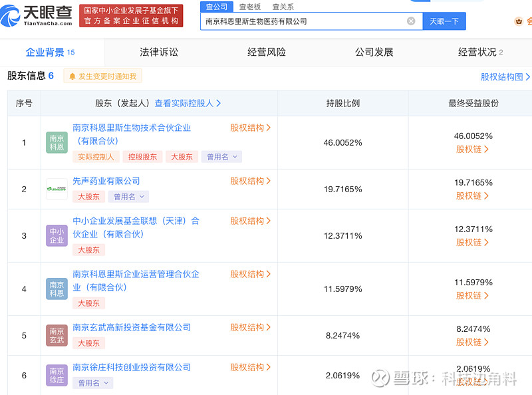Viewport: 532px width, 395px height.
Task: Open 股权链 under 11.5979% share
Action: coord(472,295)
